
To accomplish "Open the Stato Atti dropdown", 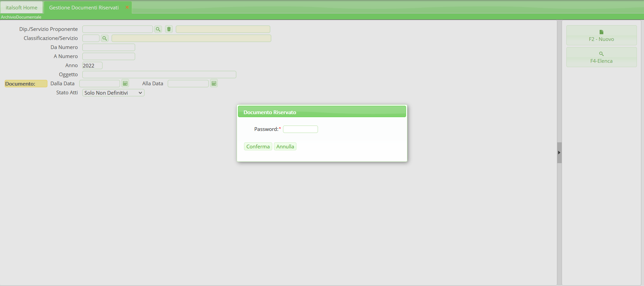I will coord(113,93).
